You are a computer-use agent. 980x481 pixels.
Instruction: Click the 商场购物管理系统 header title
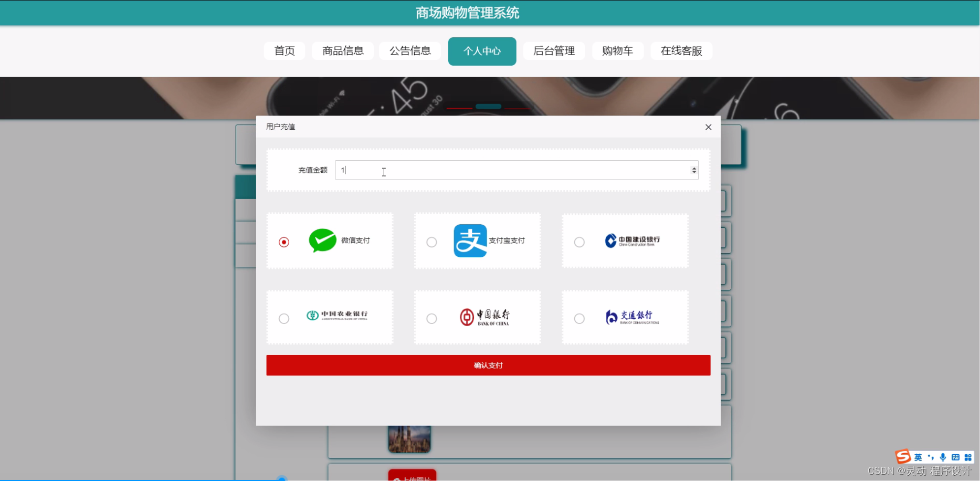pos(467,13)
